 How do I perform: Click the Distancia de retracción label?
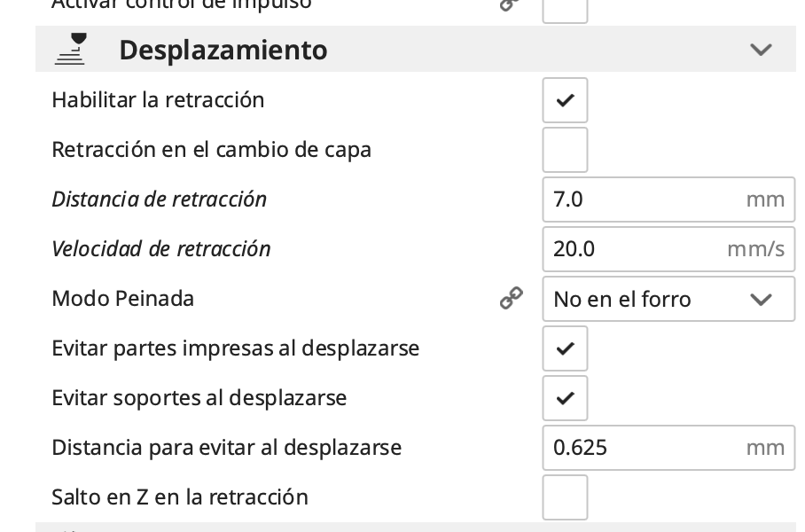160,199
